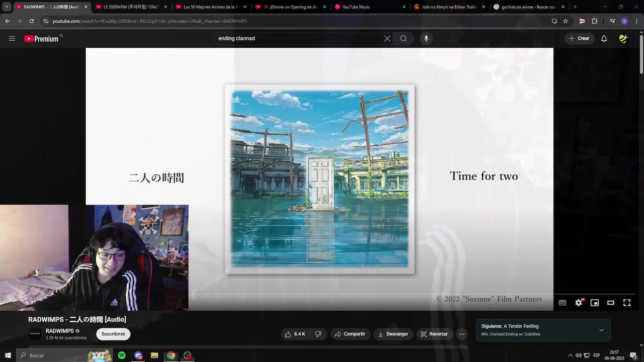Open Chrome profile avatar A
Screen dimensions: 644x362
624,21
